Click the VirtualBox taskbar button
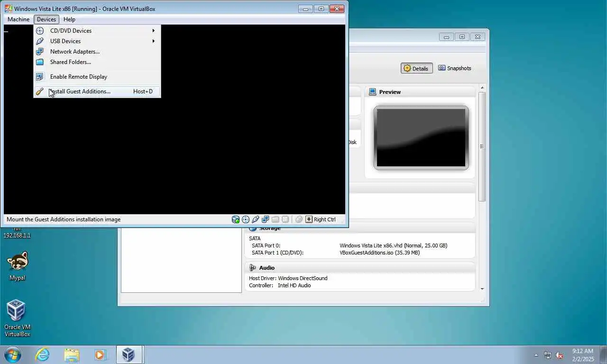Screen dimensions: 607x364 click(x=129, y=355)
